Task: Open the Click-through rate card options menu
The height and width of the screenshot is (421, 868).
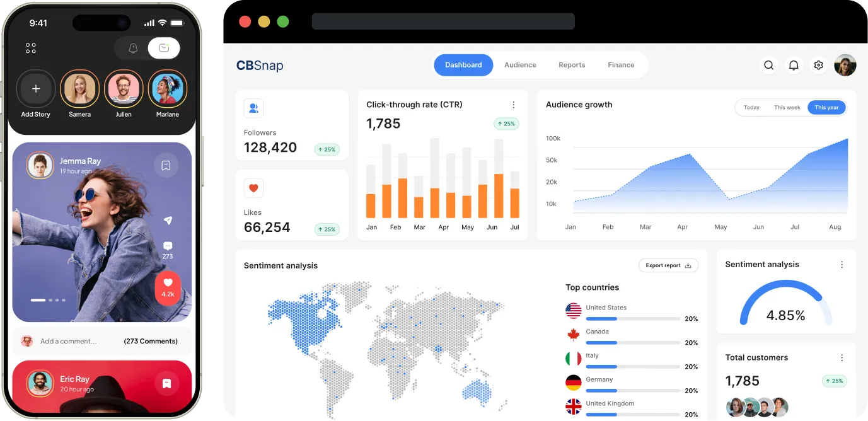Action: (x=513, y=105)
